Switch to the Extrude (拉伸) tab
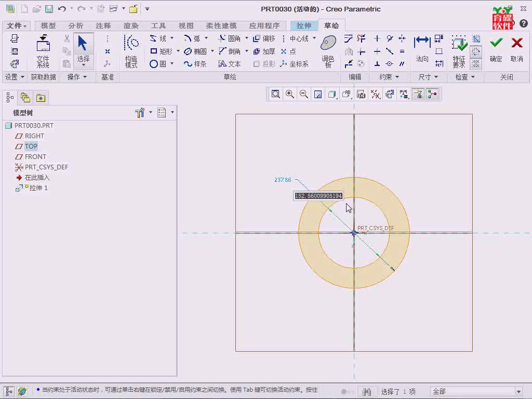This screenshot has height=399, width=532. [303, 25]
